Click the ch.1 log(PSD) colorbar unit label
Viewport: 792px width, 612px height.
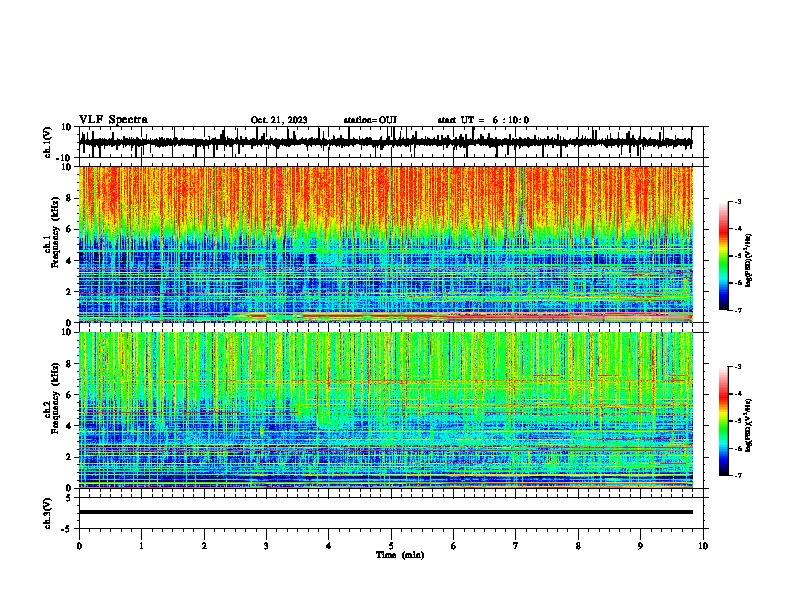749,260
